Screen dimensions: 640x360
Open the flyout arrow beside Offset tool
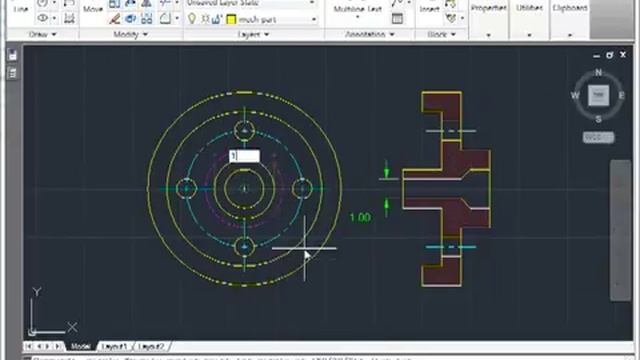click(177, 18)
